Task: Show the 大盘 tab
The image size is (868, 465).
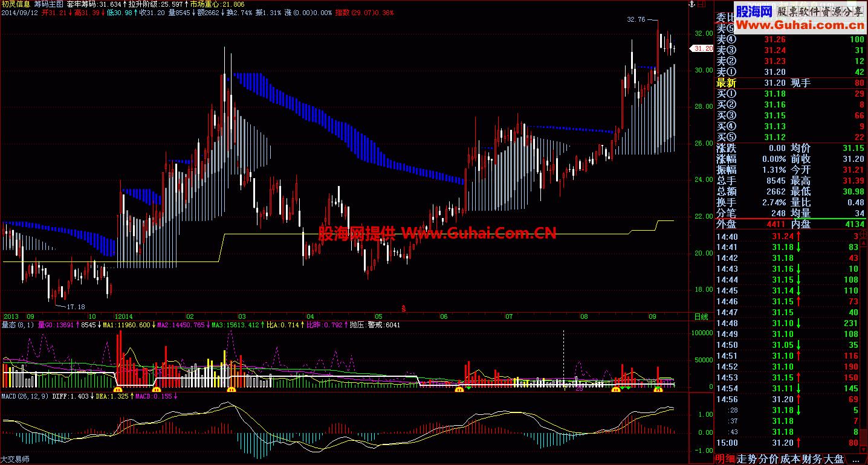Action: pos(834,459)
